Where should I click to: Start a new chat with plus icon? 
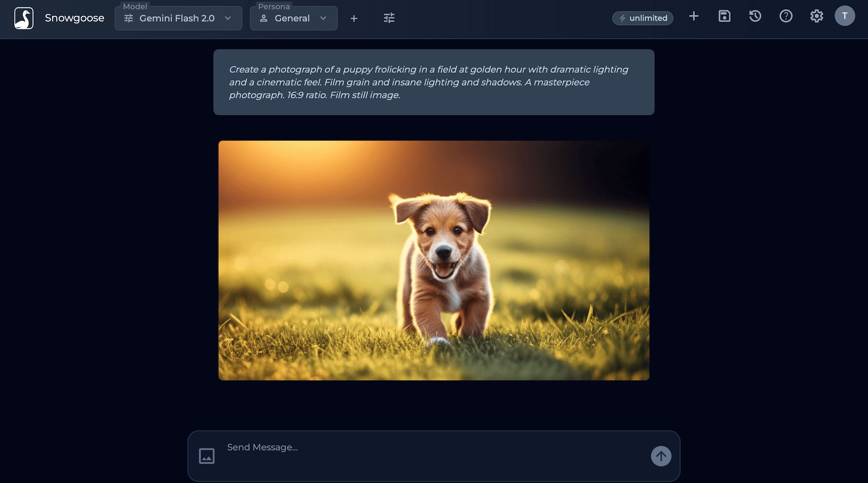pyautogui.click(x=694, y=16)
